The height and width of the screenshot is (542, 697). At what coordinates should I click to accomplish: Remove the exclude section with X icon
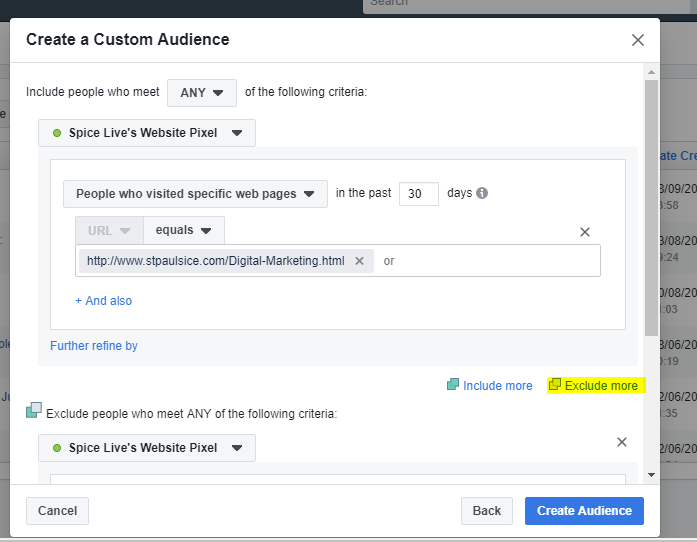coord(622,442)
